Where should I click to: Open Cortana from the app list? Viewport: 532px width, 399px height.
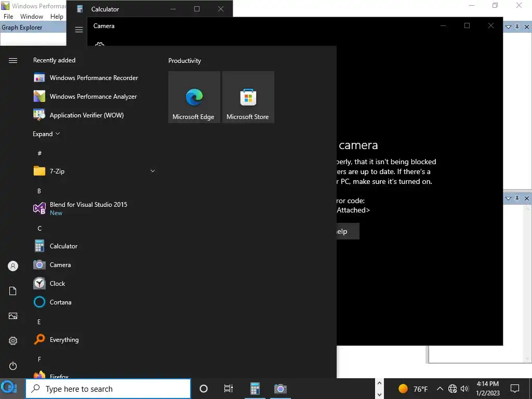[94, 302]
